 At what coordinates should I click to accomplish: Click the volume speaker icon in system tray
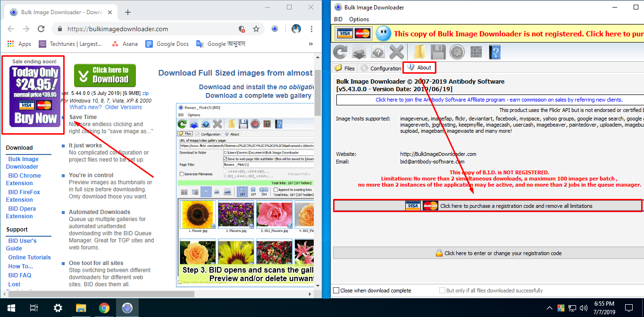(583, 308)
